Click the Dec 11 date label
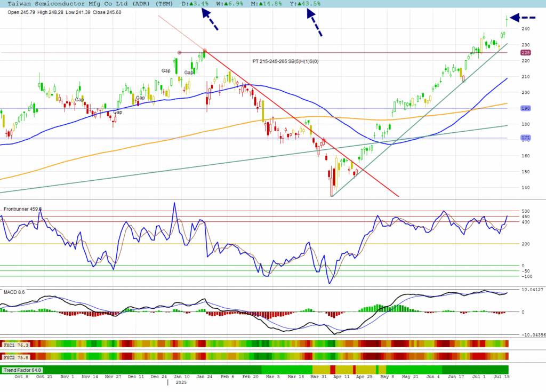546x392 pixels. (136, 377)
